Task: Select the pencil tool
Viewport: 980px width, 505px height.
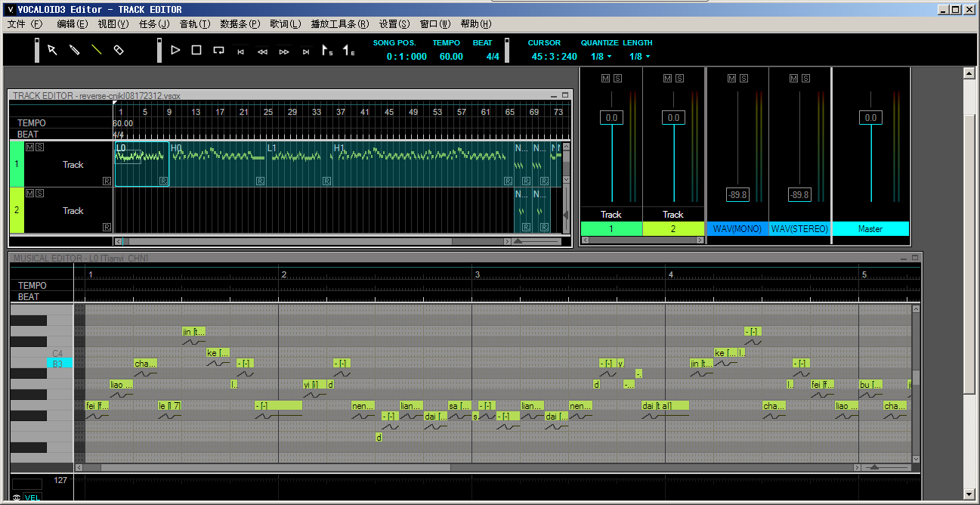Action: (x=74, y=50)
